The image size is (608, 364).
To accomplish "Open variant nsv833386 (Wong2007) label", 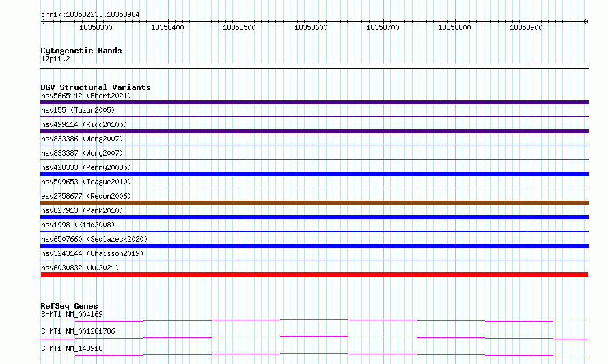I will pyautogui.click(x=82, y=139).
